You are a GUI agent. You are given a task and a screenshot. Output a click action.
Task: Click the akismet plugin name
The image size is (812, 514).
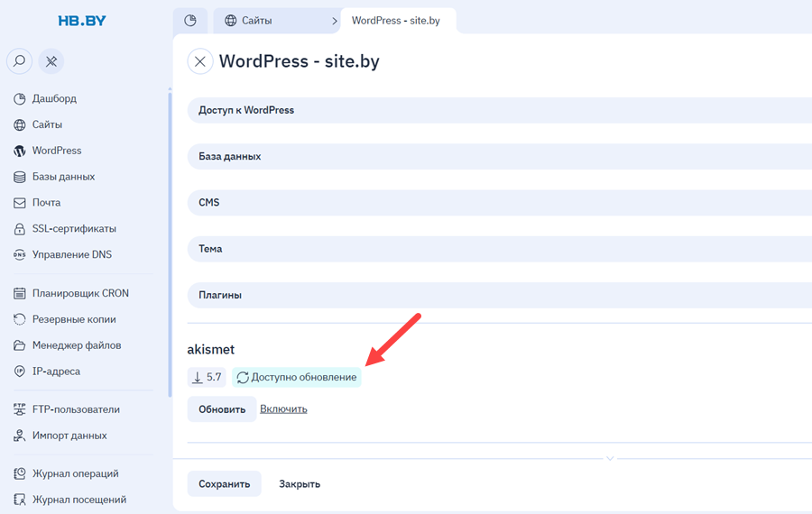(211, 349)
